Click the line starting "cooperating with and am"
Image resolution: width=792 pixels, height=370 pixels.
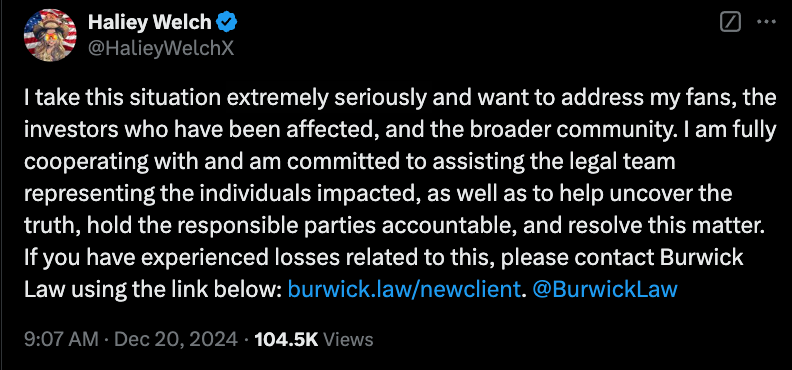350,162
